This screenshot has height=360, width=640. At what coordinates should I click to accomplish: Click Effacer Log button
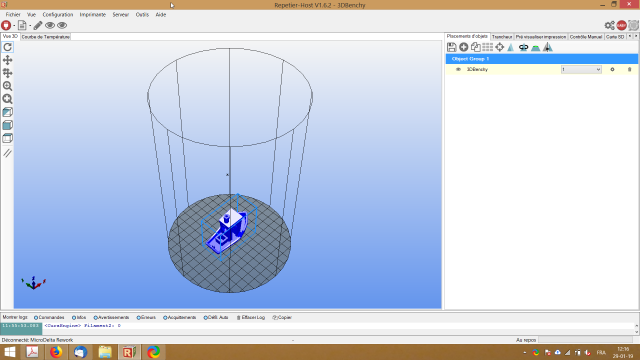tap(251, 318)
